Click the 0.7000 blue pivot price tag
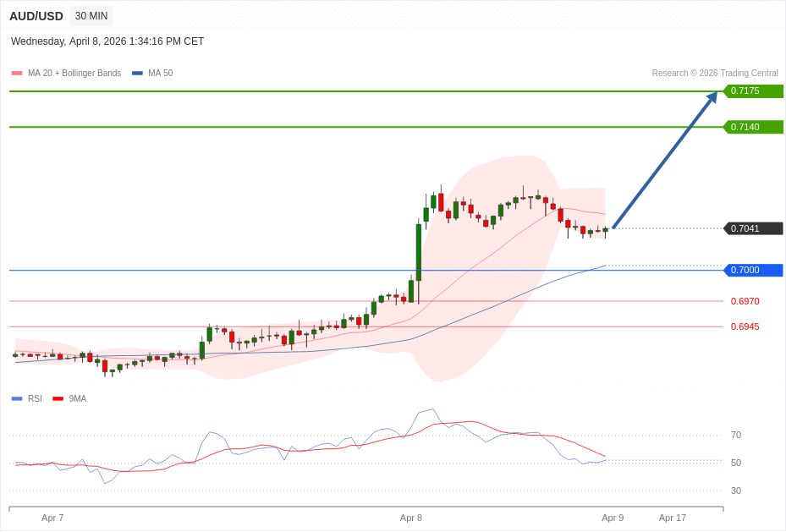The height and width of the screenshot is (532, 786). click(752, 271)
